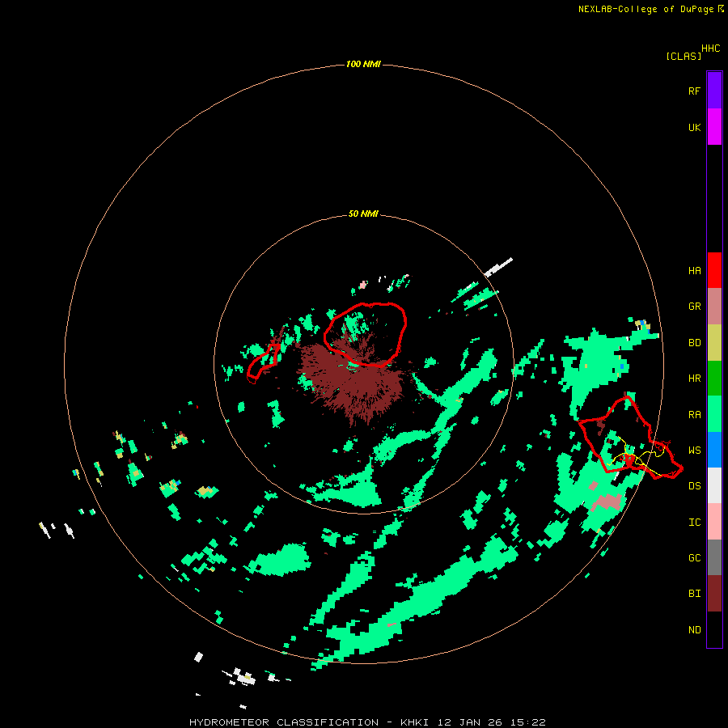Click the "WS" legend label
This screenshot has height=728, width=728.
tap(694, 450)
